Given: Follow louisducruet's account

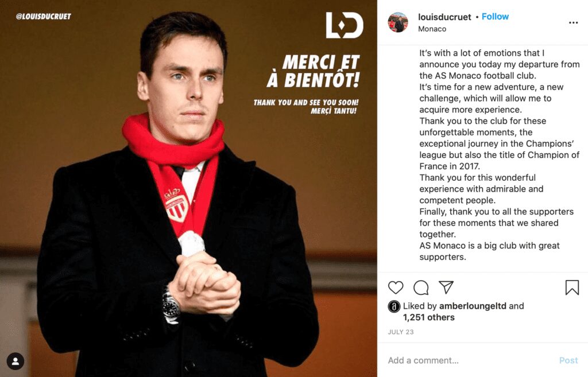Looking at the screenshot, I should 495,17.
